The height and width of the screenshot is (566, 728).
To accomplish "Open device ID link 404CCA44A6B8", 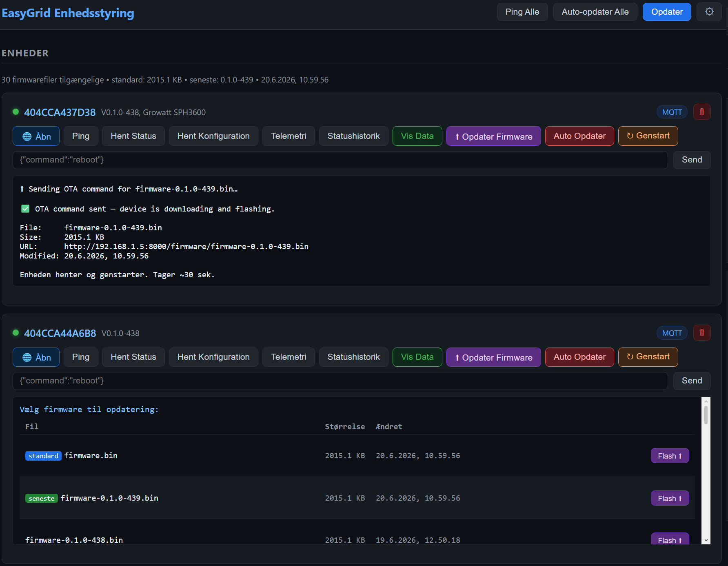I will point(60,333).
